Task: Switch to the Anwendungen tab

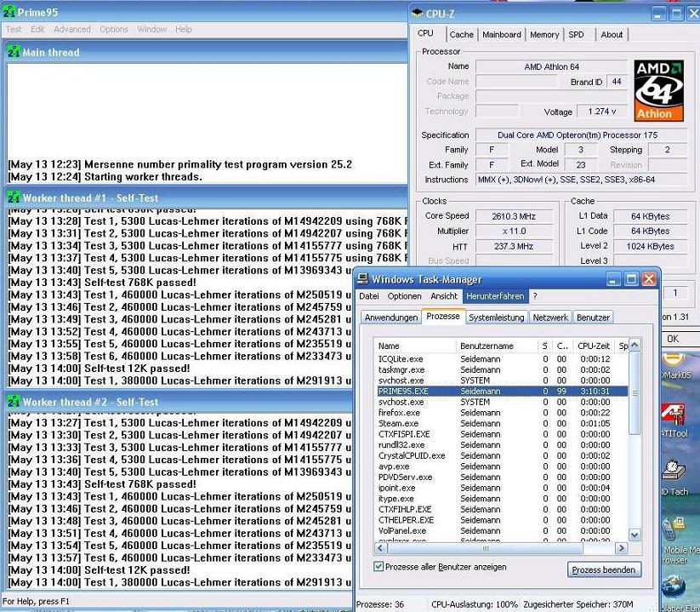Action: (391, 317)
